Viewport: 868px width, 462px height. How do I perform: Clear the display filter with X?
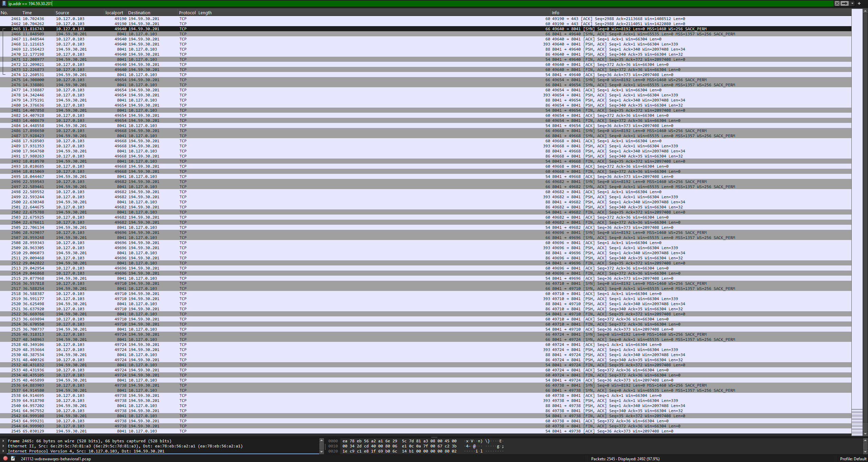click(x=837, y=3)
